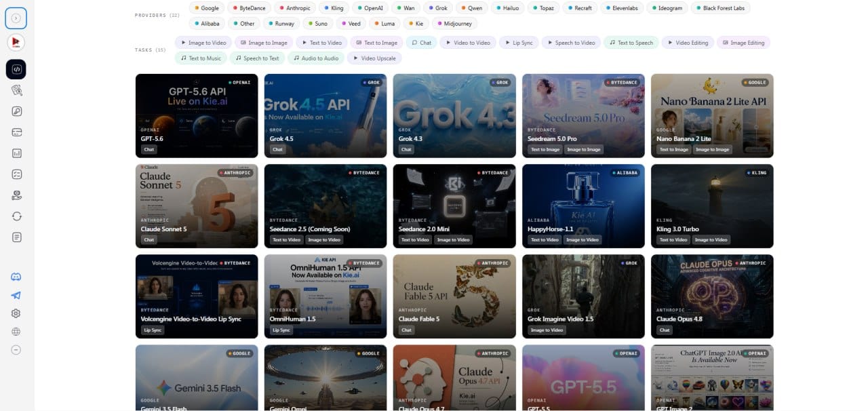Select the Image to Image task filter
The height and width of the screenshot is (411, 868).
tap(264, 43)
